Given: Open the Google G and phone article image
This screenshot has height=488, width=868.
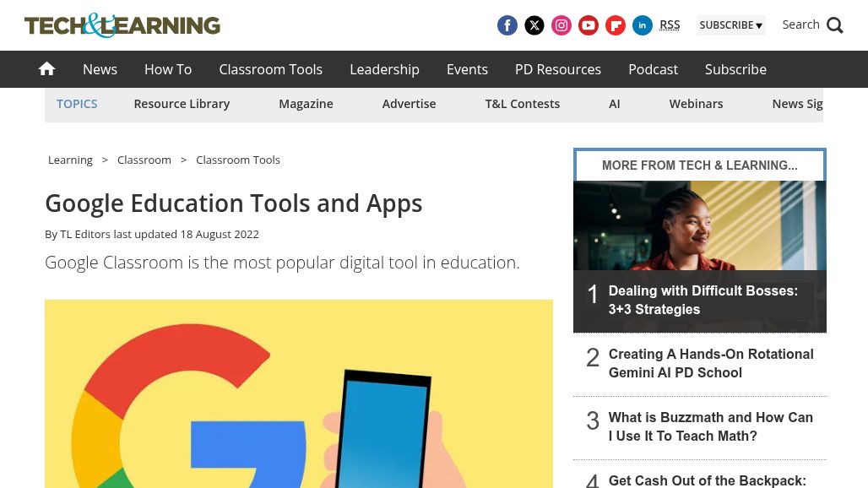Looking at the screenshot, I should (x=299, y=394).
